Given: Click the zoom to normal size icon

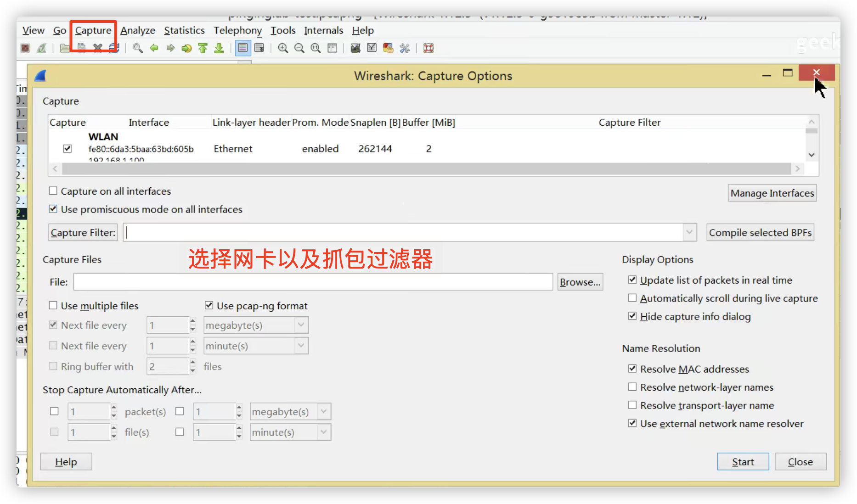Looking at the screenshot, I should click(x=316, y=48).
